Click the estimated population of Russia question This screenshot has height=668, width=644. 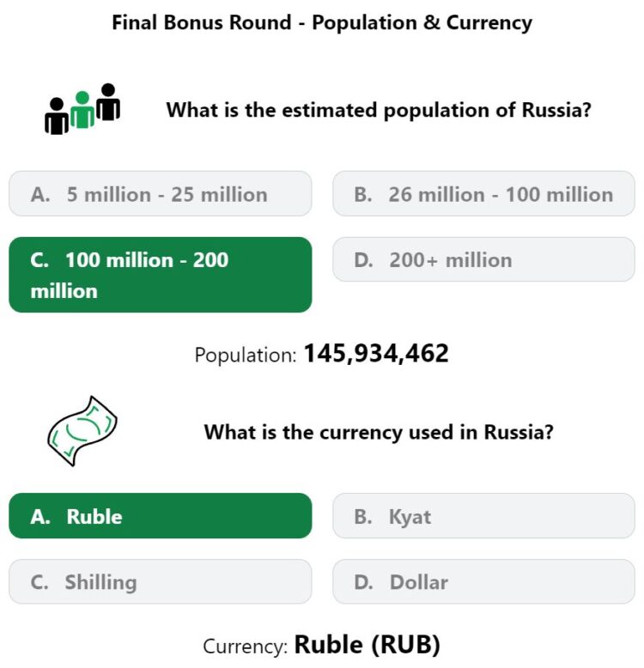click(379, 110)
